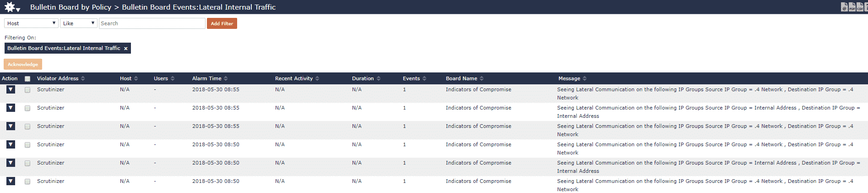
Task: Click the message in 08:55 Internal Address row
Action: (709, 112)
